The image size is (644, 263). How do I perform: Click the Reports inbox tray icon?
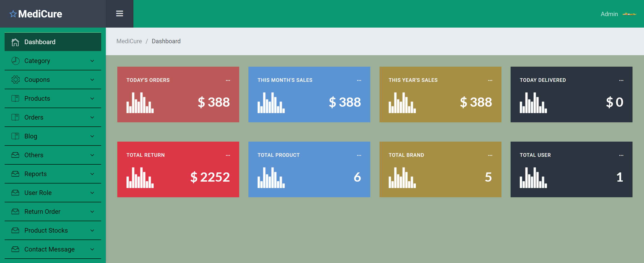point(15,174)
